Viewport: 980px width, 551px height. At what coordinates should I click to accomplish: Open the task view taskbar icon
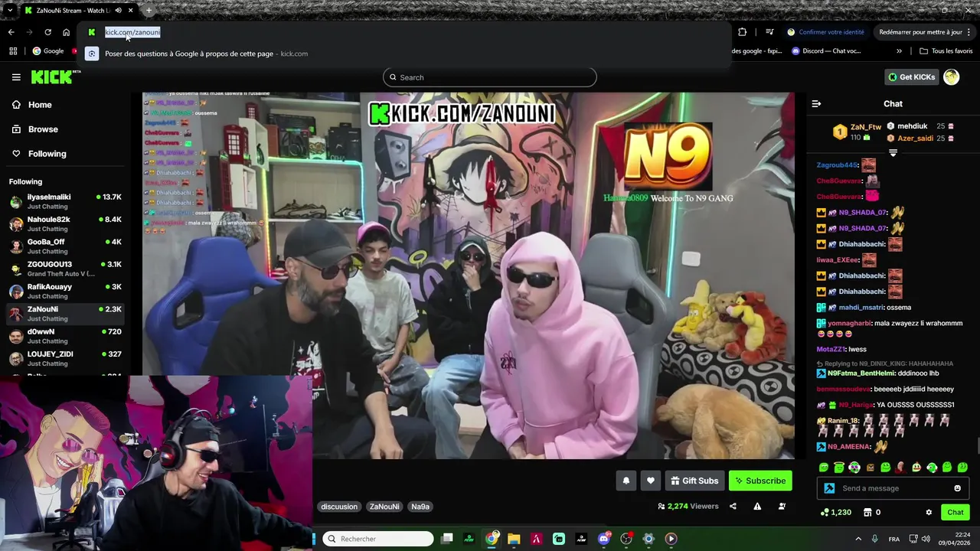[x=447, y=539]
